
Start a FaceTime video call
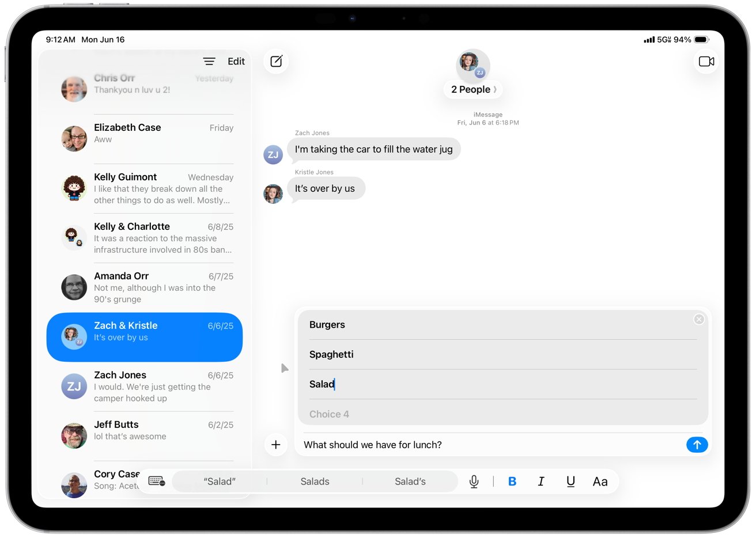click(x=706, y=62)
